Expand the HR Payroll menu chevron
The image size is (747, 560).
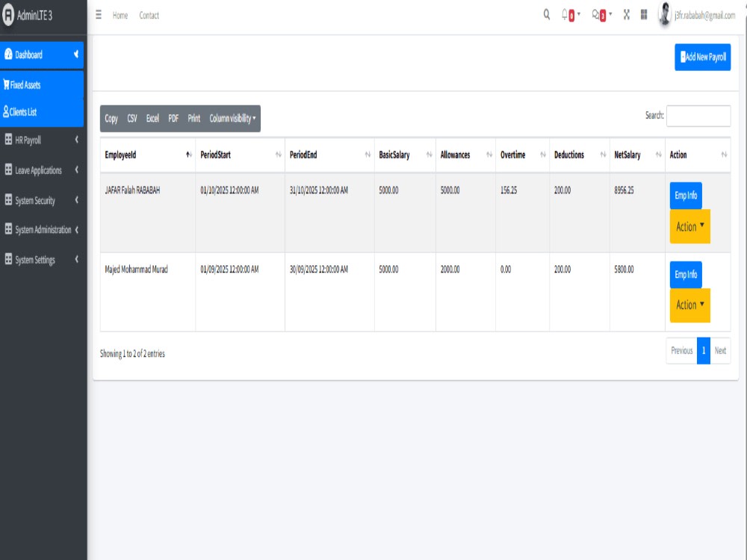[76, 140]
